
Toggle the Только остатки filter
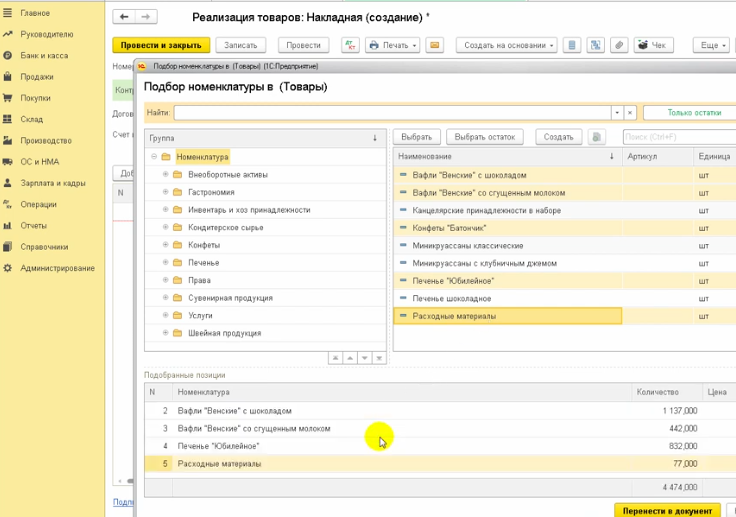pos(689,113)
